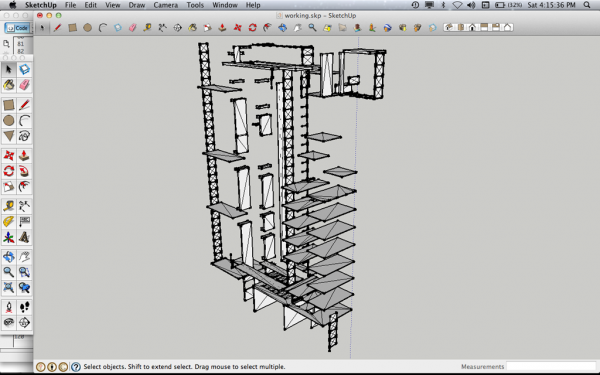This screenshot has width=600, height=375.
Task: Click the Orbit tool in top toolbar
Action: [282, 28]
